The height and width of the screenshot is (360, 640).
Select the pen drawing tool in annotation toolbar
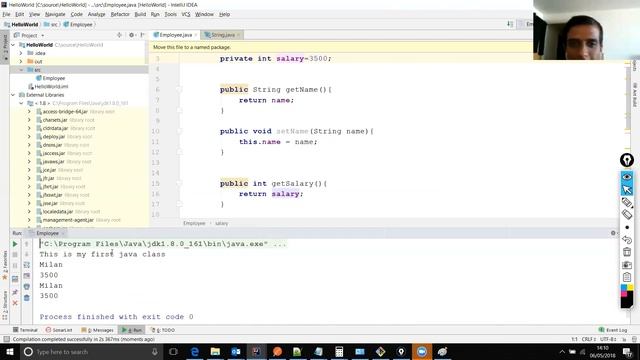point(627,202)
